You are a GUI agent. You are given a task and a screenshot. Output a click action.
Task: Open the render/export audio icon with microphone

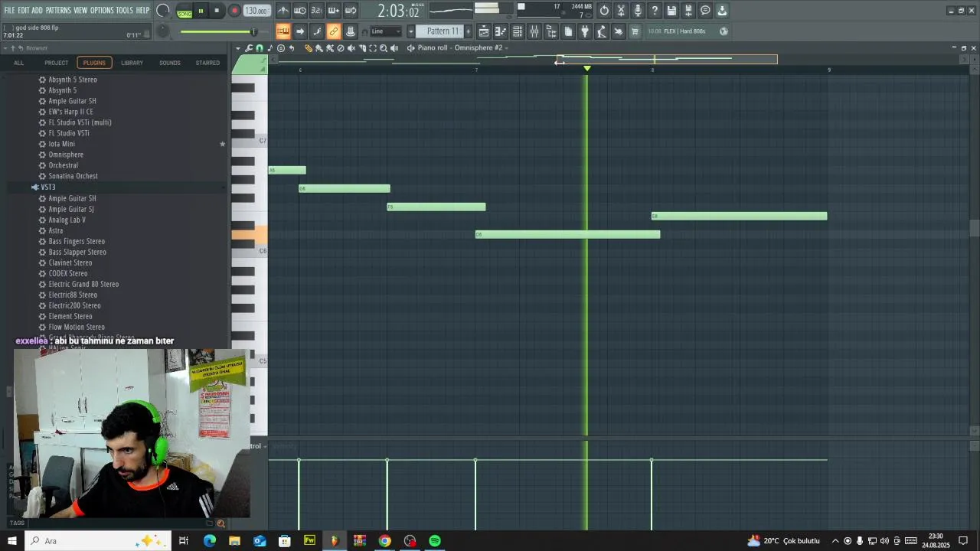[x=638, y=11]
